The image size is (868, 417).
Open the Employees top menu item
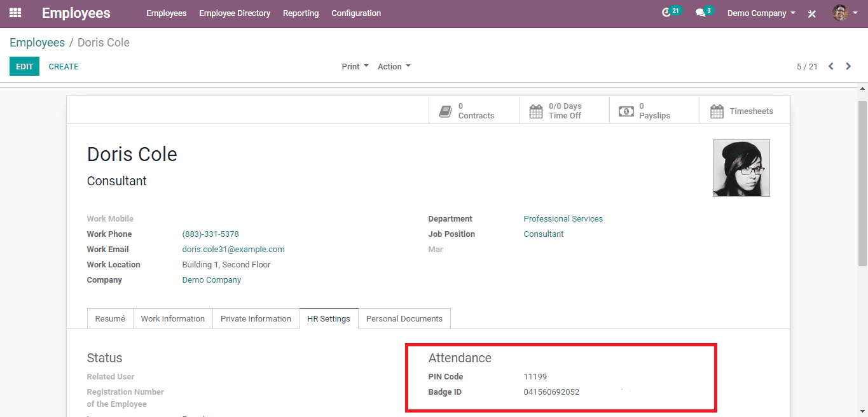coord(167,13)
